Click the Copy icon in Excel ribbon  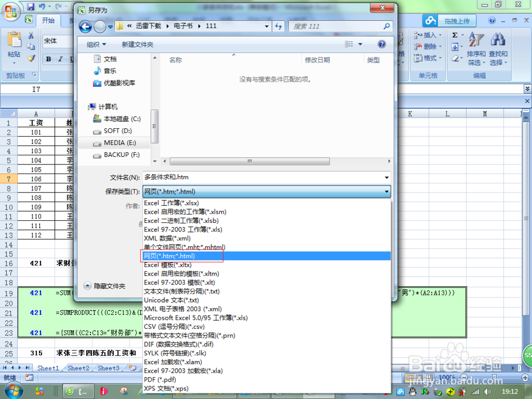31,47
